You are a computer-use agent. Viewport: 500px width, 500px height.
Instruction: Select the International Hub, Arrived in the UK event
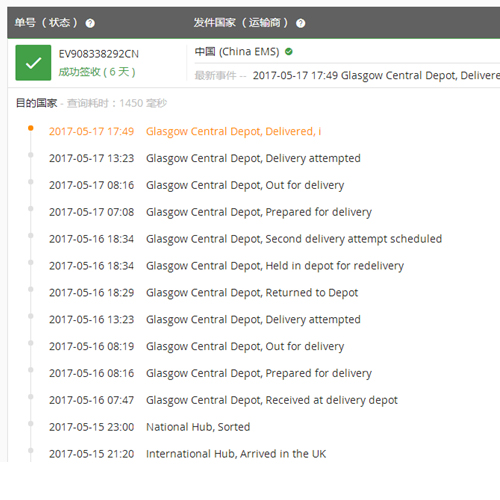click(x=188, y=454)
